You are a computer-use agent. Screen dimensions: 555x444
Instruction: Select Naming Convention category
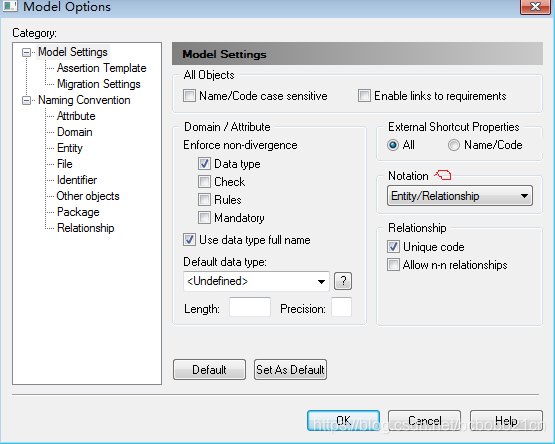click(84, 100)
